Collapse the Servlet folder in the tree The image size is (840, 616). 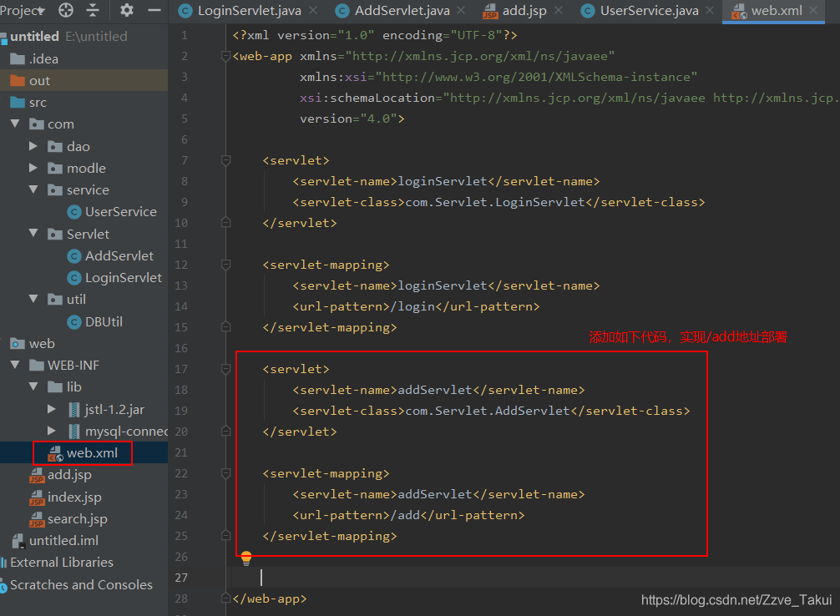tap(33, 234)
